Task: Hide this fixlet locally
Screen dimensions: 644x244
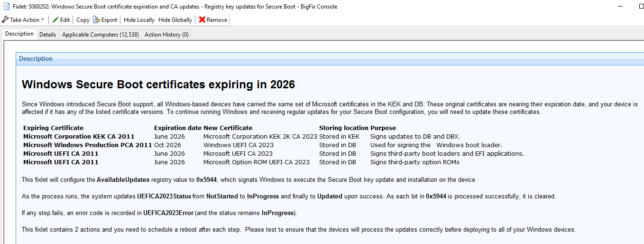Action: click(x=139, y=20)
